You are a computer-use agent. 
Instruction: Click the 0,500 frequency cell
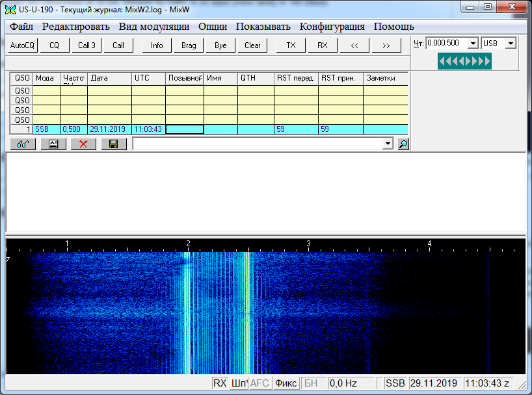tap(73, 129)
